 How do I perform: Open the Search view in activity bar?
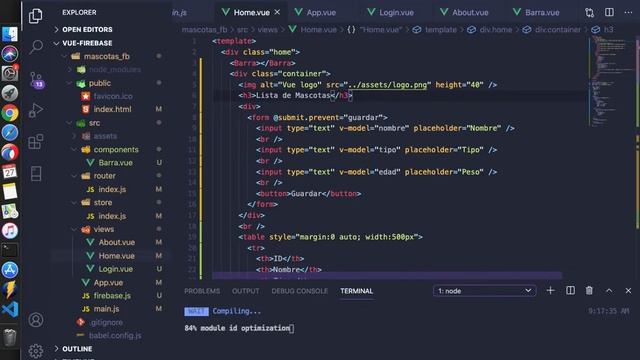pos(36,47)
